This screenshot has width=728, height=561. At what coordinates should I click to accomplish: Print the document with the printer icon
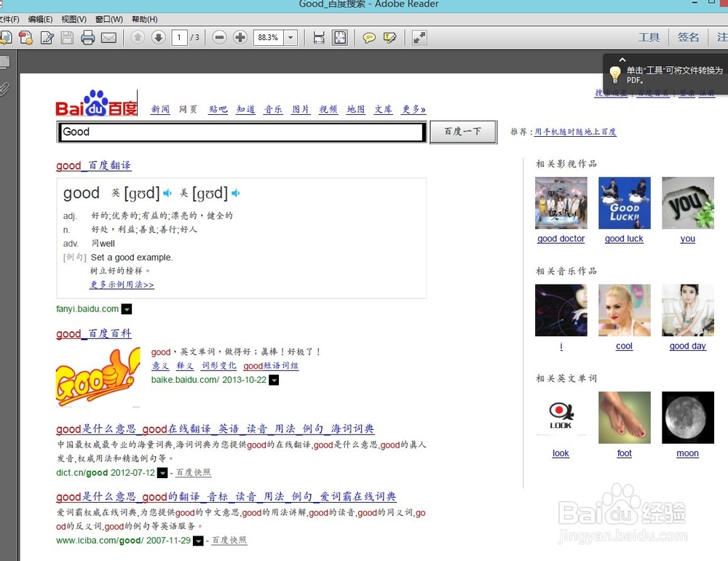[88, 38]
